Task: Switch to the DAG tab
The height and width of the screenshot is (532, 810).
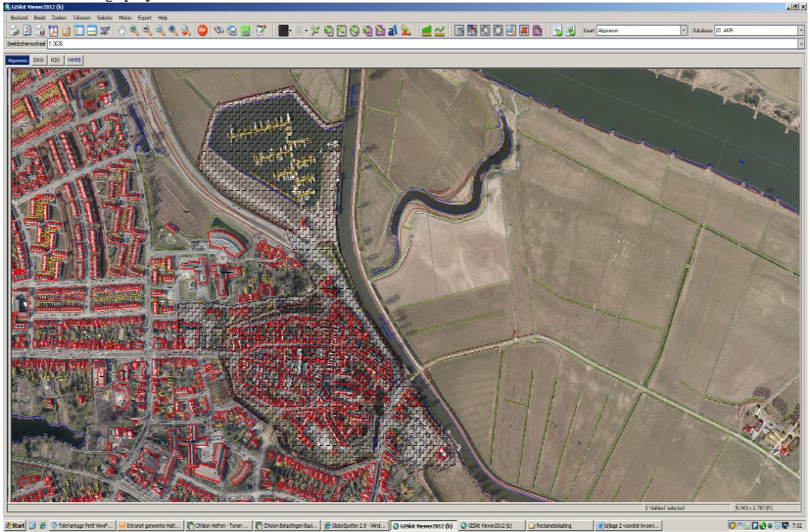Action: click(x=38, y=61)
